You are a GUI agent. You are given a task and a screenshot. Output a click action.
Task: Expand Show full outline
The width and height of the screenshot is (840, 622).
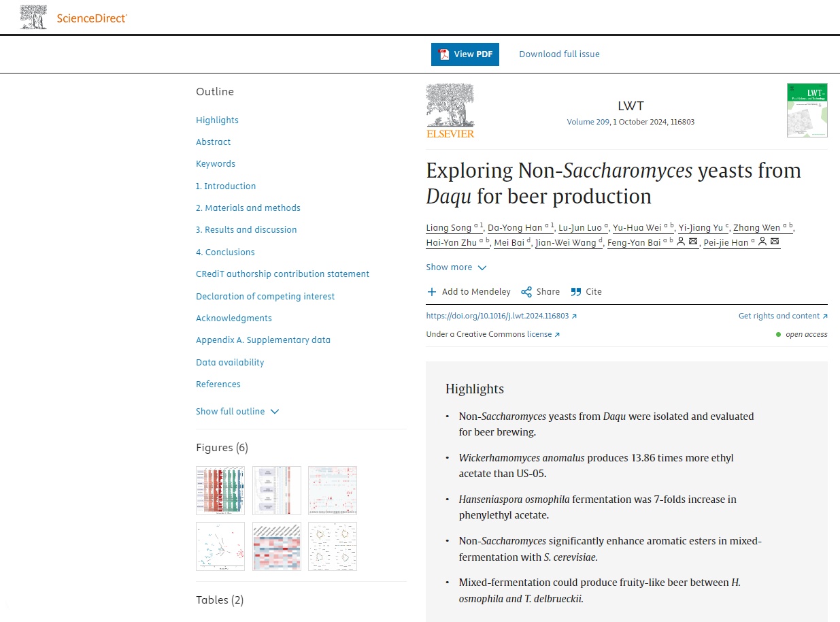pos(237,412)
